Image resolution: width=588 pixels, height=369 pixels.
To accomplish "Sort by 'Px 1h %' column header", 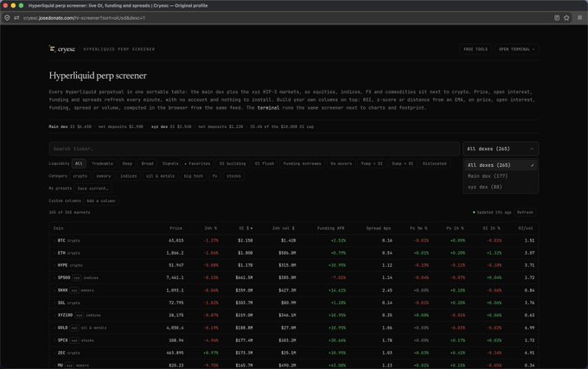I will 455,228.
